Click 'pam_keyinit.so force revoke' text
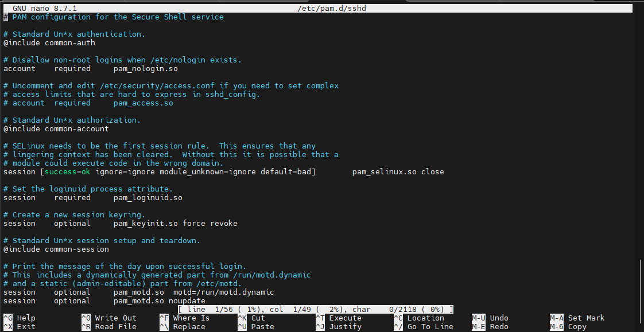644x332 pixels. (x=176, y=223)
